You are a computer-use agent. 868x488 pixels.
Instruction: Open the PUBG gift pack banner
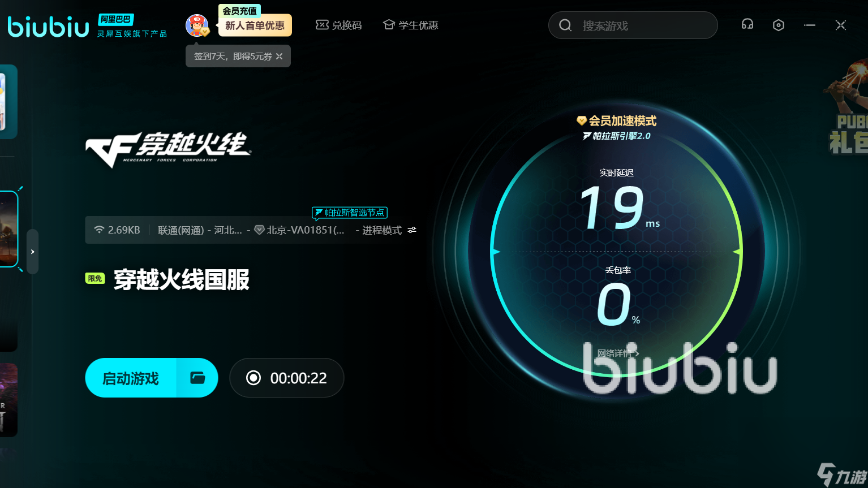(846, 106)
